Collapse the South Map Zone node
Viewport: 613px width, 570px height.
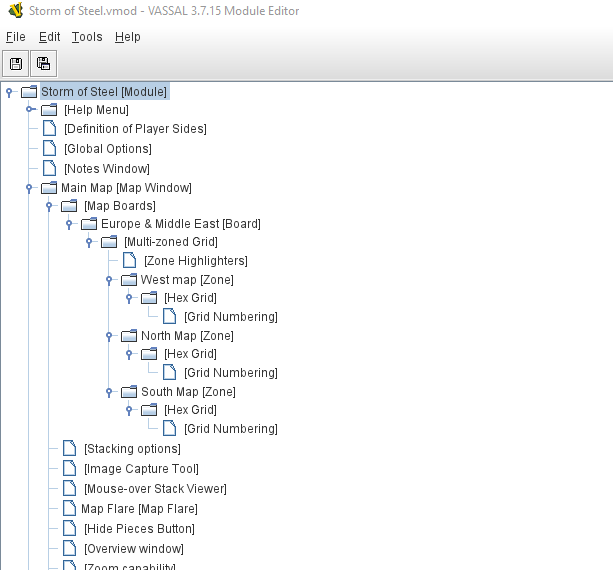(109, 392)
